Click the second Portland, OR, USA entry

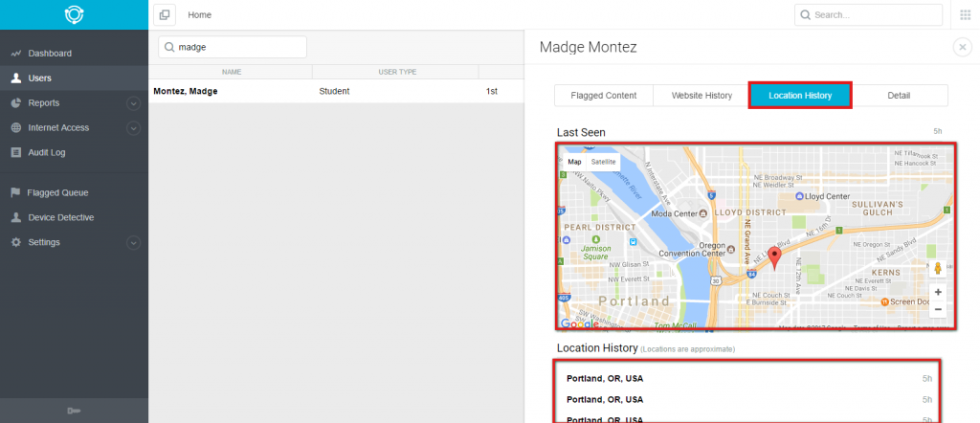pyautogui.click(x=748, y=399)
